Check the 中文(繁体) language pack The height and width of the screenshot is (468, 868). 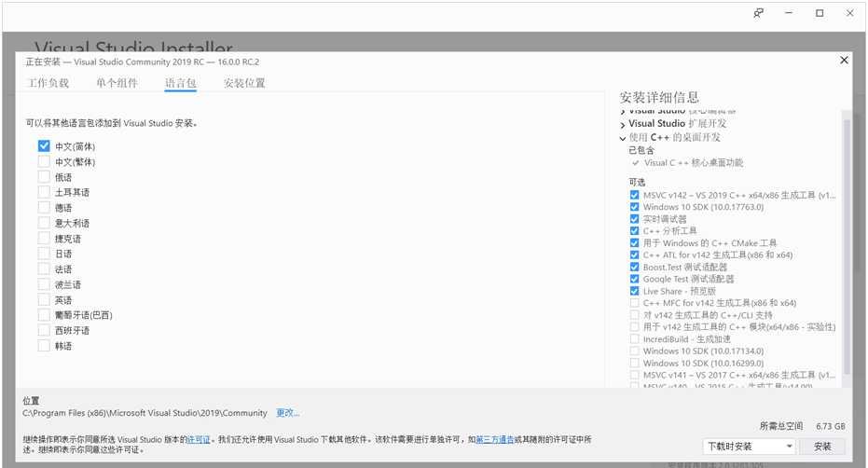pyautogui.click(x=44, y=161)
